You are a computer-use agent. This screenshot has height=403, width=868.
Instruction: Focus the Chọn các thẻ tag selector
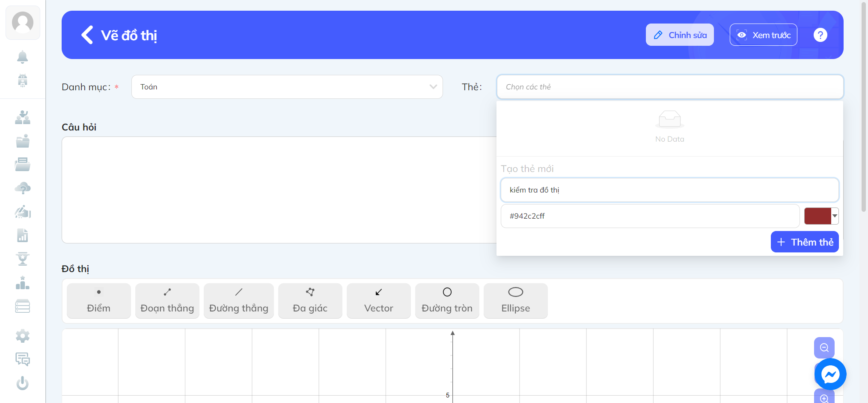tap(670, 87)
